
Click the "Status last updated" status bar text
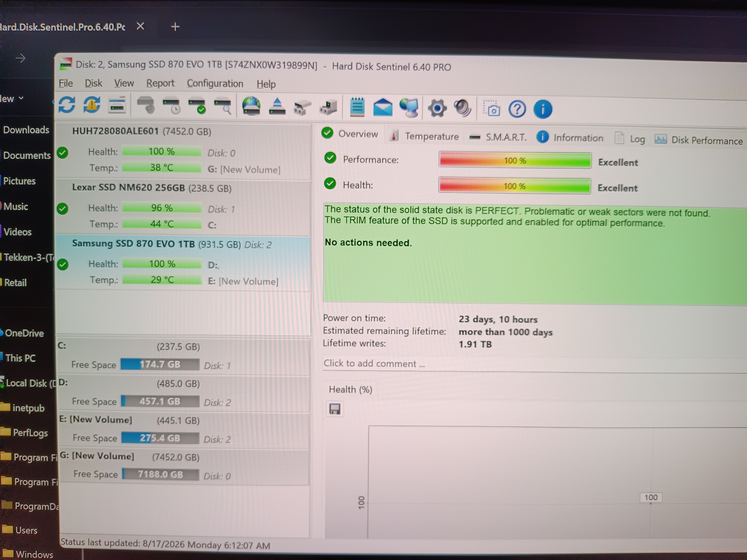coord(165,544)
